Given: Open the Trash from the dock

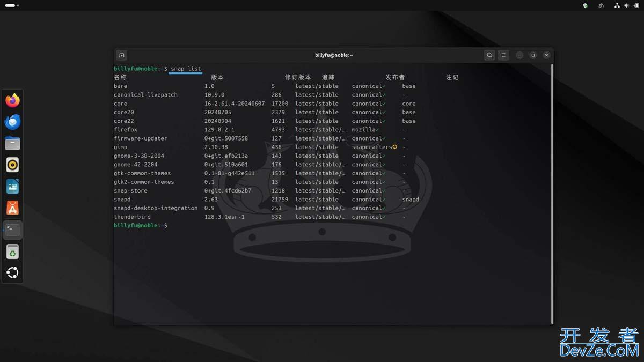Looking at the screenshot, I should [x=13, y=251].
